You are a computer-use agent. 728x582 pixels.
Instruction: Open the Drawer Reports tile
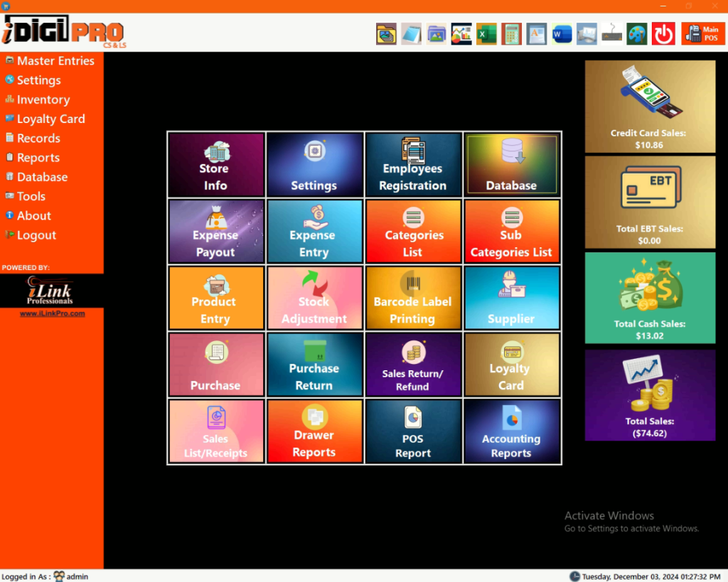315,431
